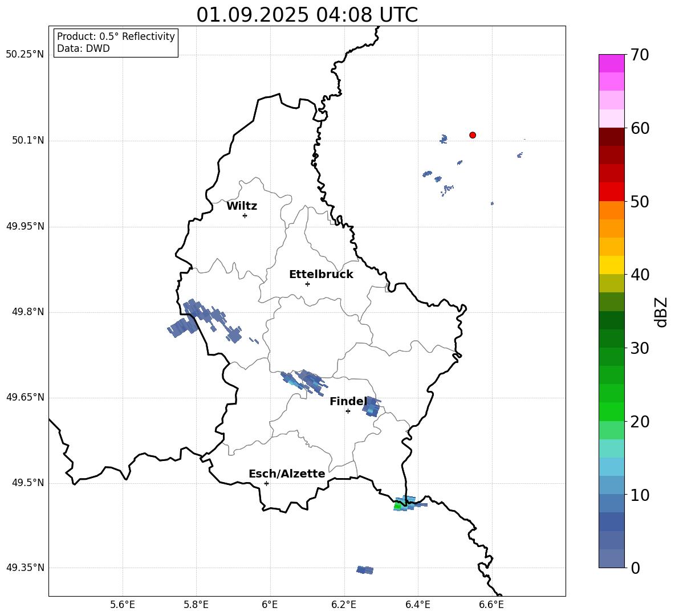Screen dimensions: 675x616
Task: Click the 5.6°E longitude label
Action: tap(123, 605)
